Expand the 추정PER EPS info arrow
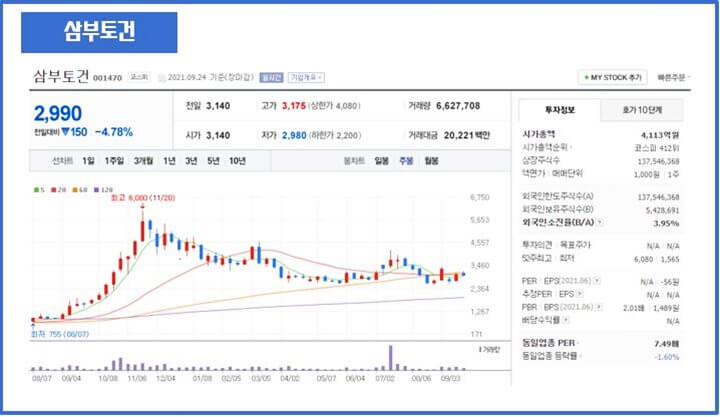 (580, 294)
